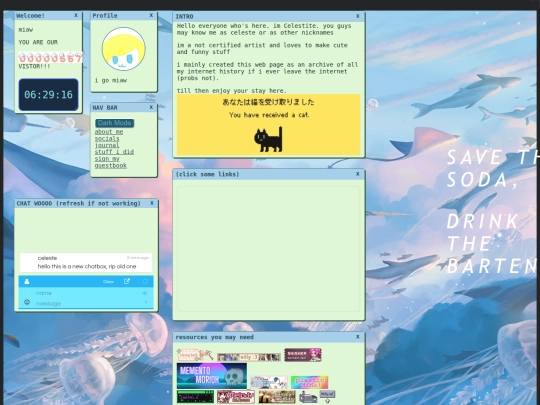The height and width of the screenshot is (405, 540).
Task: Click the chatbox send message arrow
Action: point(146,302)
